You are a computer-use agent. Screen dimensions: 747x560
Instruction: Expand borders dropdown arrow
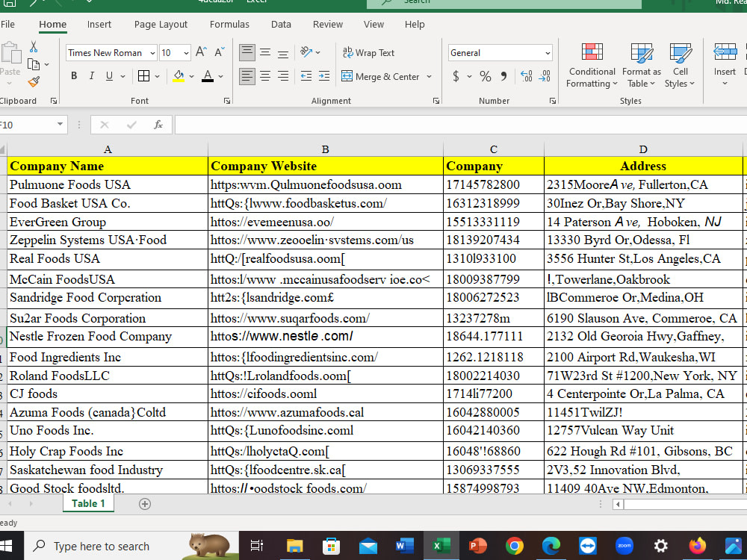[157, 76]
